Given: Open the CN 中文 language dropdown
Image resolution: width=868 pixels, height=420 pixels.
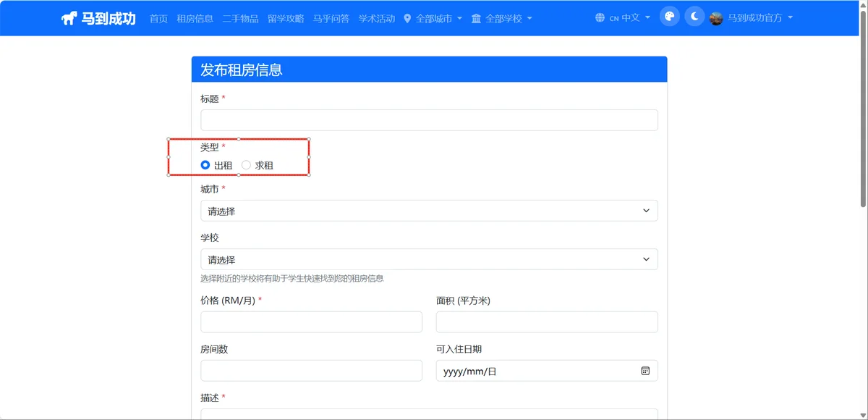Looking at the screenshot, I should point(622,18).
